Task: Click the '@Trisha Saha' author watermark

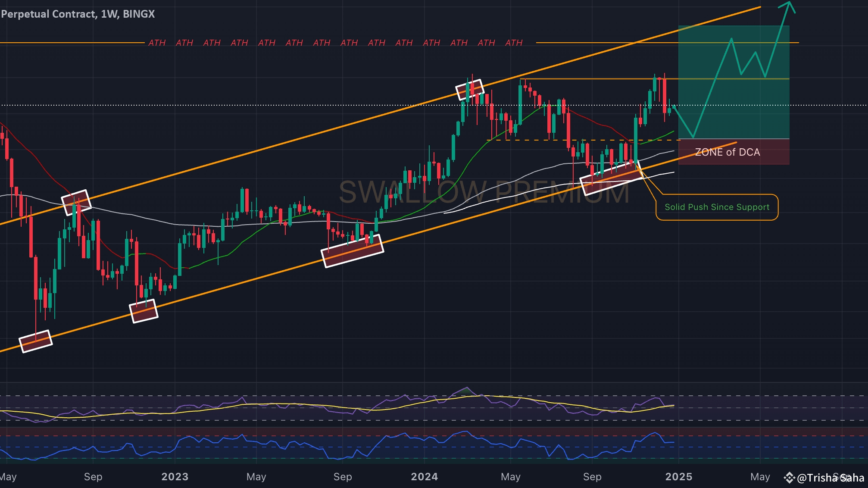Action: coord(830,478)
